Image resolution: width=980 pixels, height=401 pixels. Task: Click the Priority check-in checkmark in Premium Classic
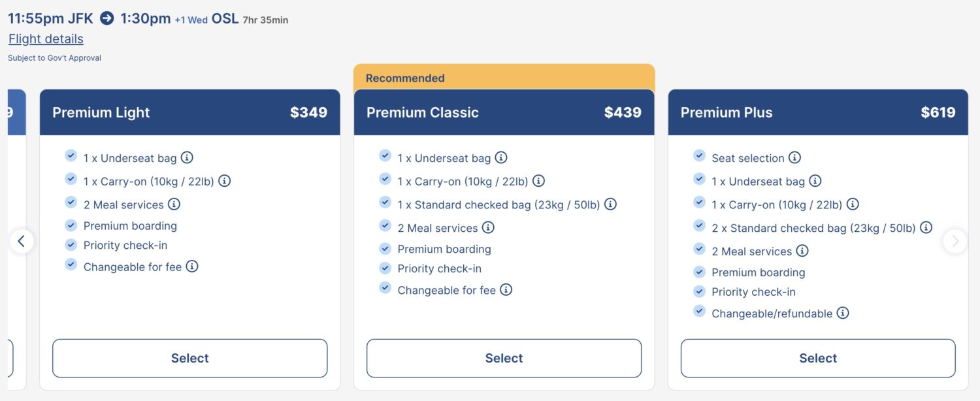click(385, 268)
